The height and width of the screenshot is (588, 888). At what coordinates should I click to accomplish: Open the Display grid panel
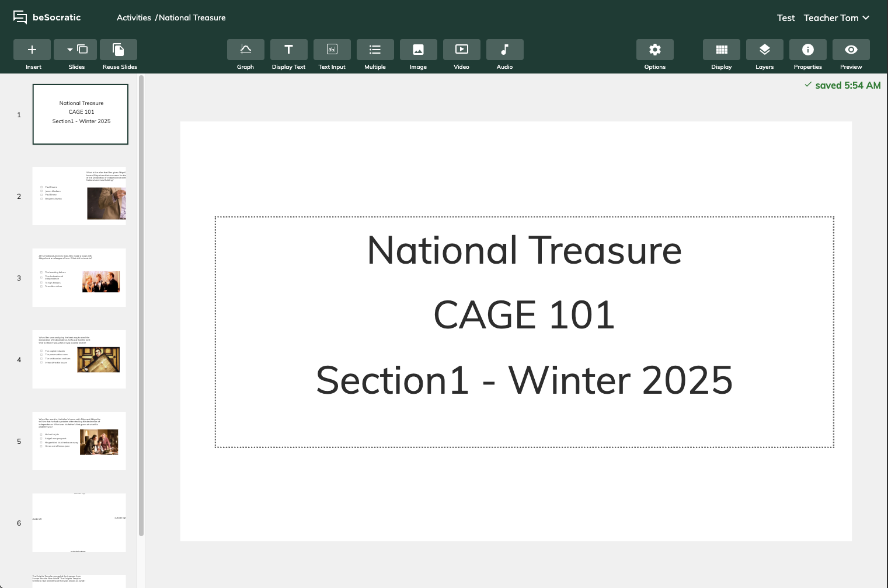(x=722, y=50)
